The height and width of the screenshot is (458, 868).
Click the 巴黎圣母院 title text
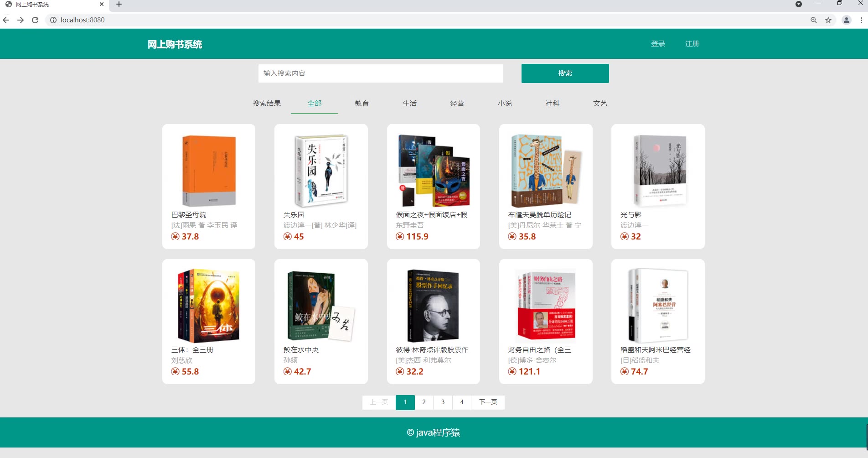tap(189, 215)
